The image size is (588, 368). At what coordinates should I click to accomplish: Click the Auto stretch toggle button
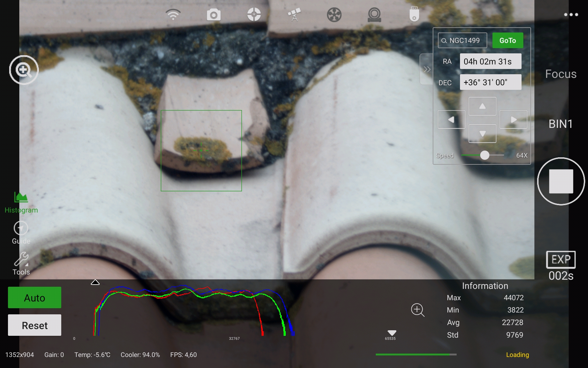(x=34, y=298)
